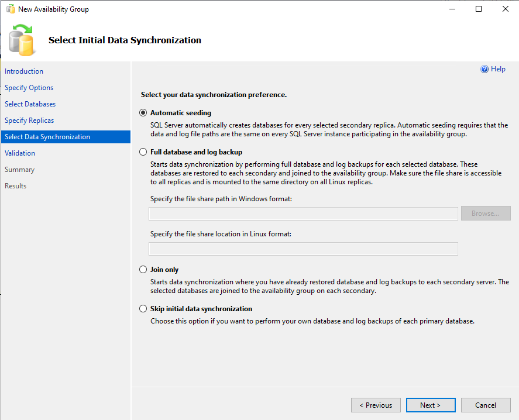The width and height of the screenshot is (519, 420).
Task: Click the database wizard header icon
Action: (22, 39)
